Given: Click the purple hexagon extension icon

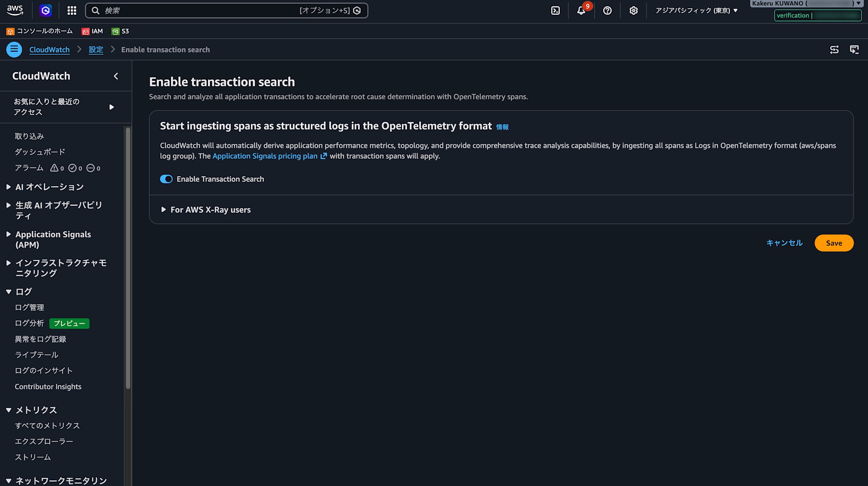Looking at the screenshot, I should pyautogui.click(x=46, y=10).
